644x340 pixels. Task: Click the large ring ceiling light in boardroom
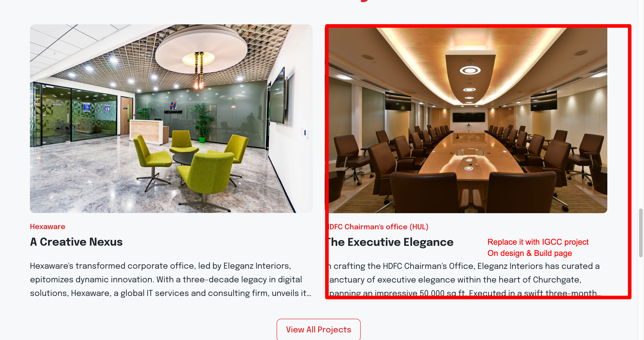pyautogui.click(x=470, y=70)
